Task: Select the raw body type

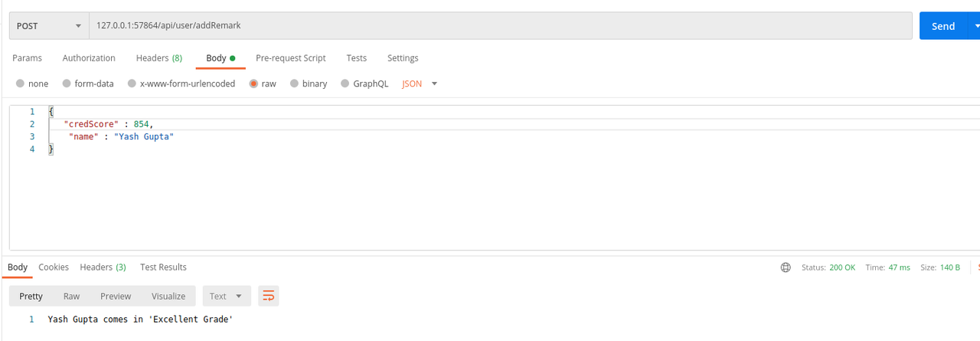Action: pos(263,84)
